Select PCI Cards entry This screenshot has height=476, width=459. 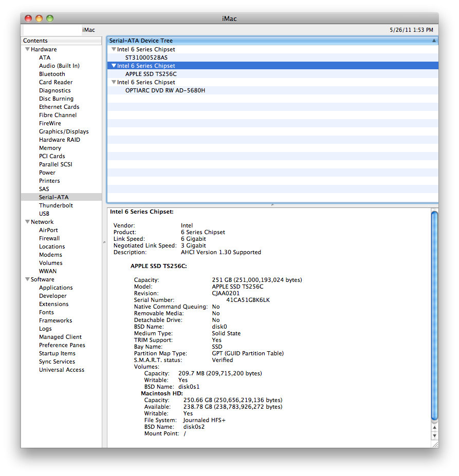[52, 156]
